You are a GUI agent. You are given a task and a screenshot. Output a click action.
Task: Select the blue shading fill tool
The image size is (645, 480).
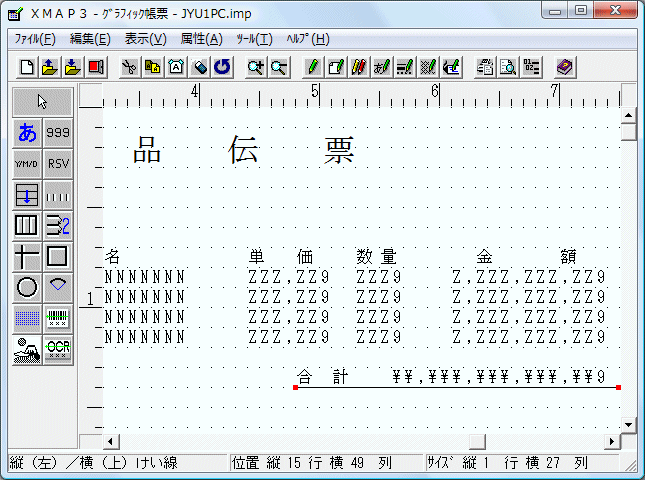pos(27,318)
